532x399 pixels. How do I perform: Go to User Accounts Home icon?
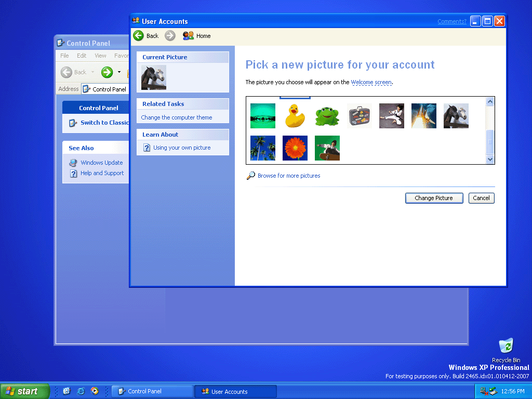point(188,36)
